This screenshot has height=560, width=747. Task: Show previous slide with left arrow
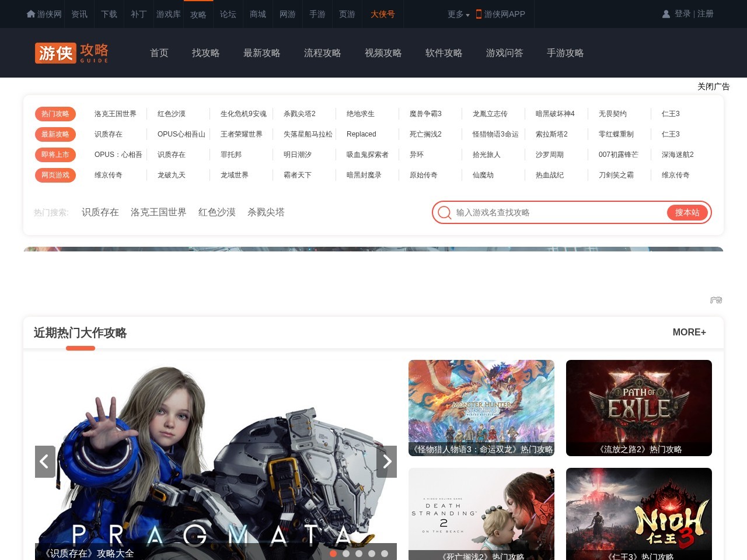pos(45,461)
